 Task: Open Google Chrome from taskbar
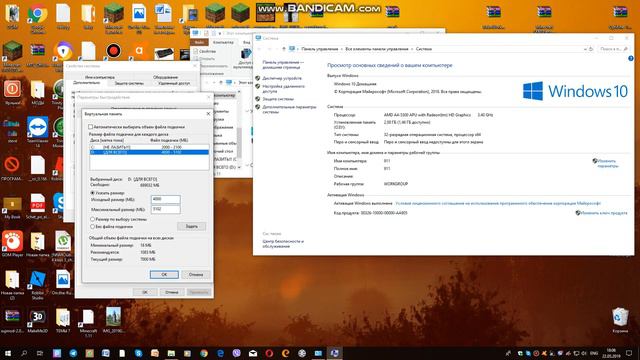(204, 353)
